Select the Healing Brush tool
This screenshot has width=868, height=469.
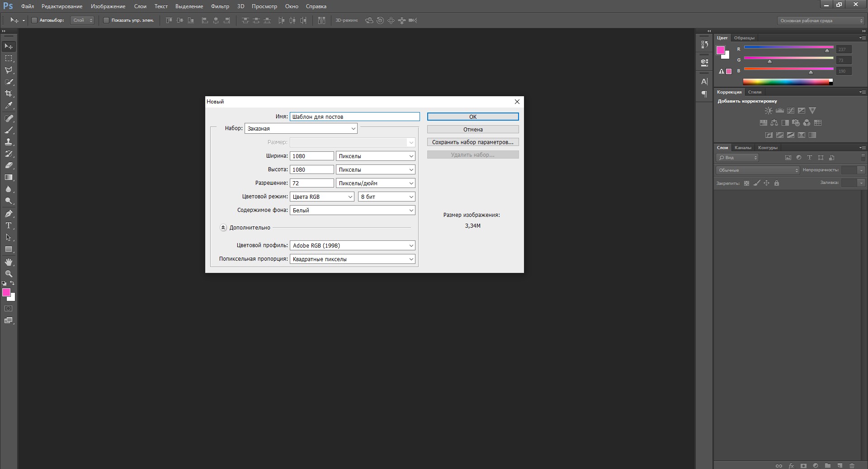9,118
